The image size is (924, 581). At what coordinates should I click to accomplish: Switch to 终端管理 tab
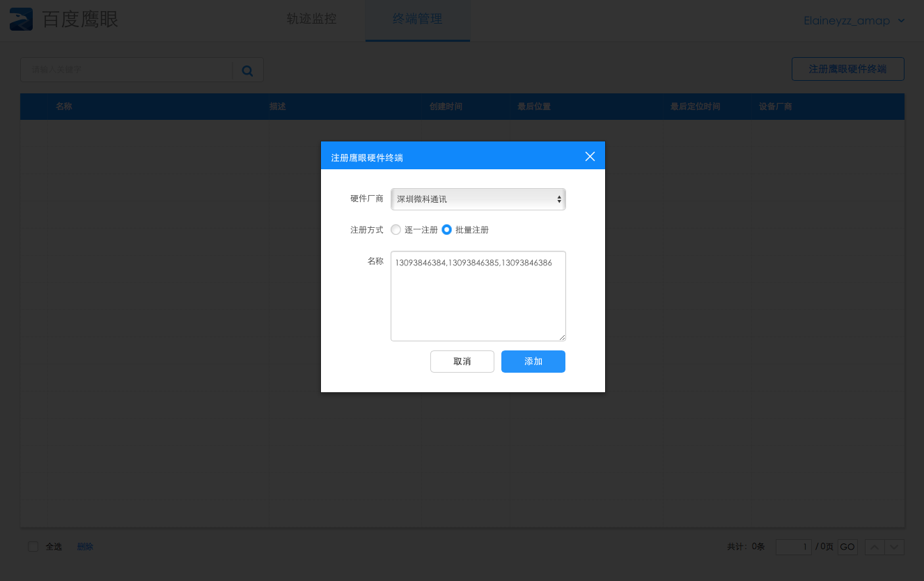(x=417, y=20)
